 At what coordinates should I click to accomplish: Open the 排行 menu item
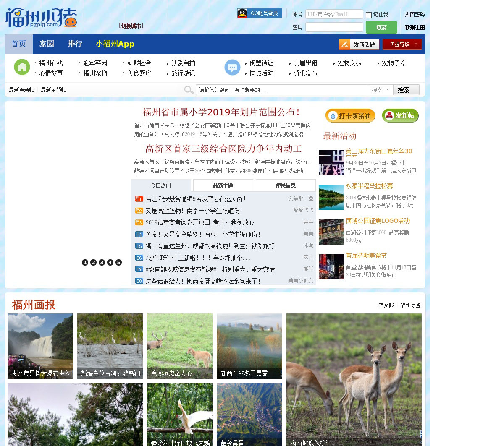pyautogui.click(x=75, y=44)
